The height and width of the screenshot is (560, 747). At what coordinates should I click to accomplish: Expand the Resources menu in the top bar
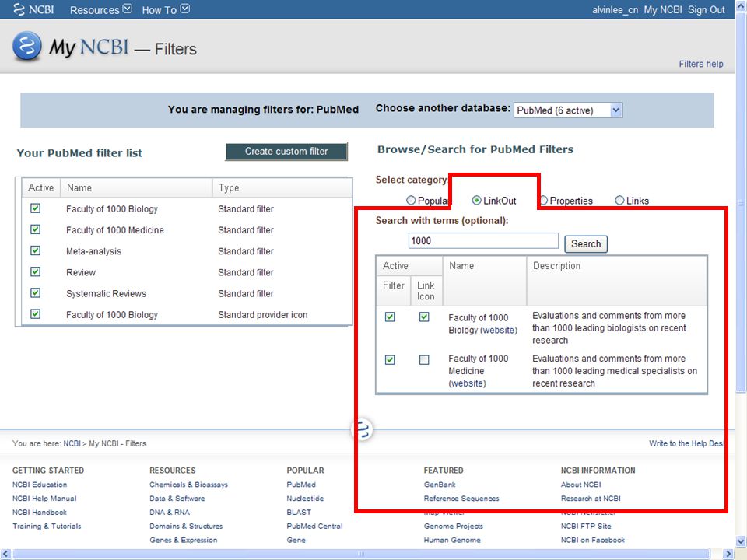coord(100,9)
